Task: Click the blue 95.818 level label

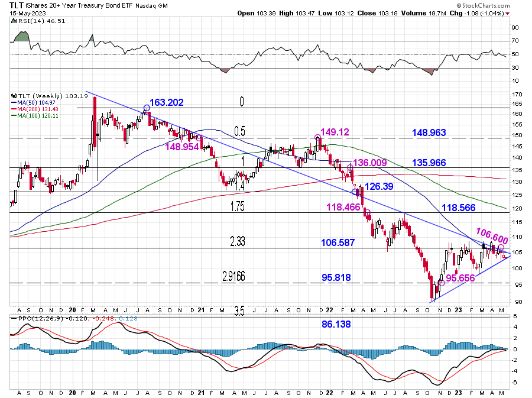Action: click(336, 277)
